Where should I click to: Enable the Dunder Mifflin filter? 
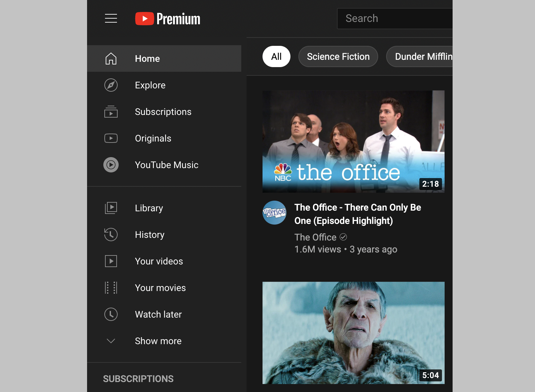click(x=423, y=56)
